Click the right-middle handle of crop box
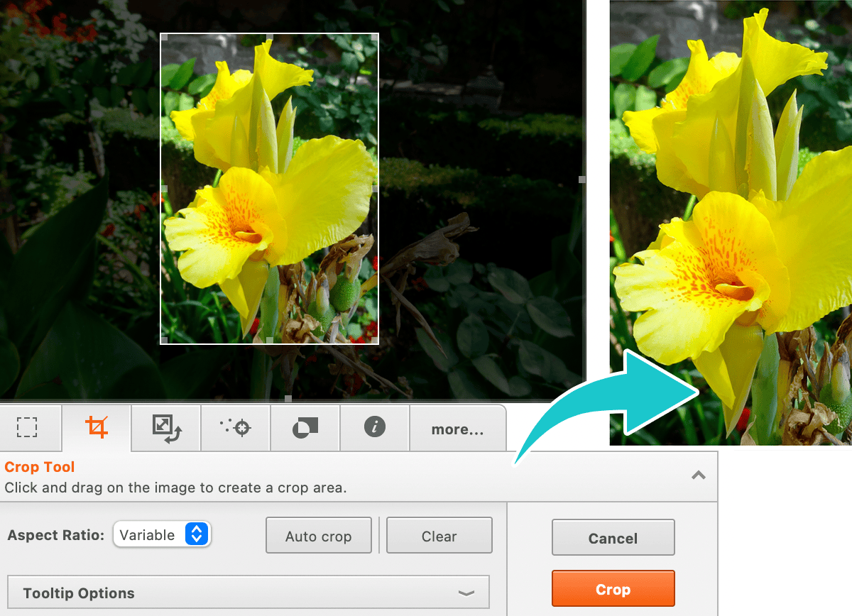The width and height of the screenshot is (852, 616). [x=376, y=189]
